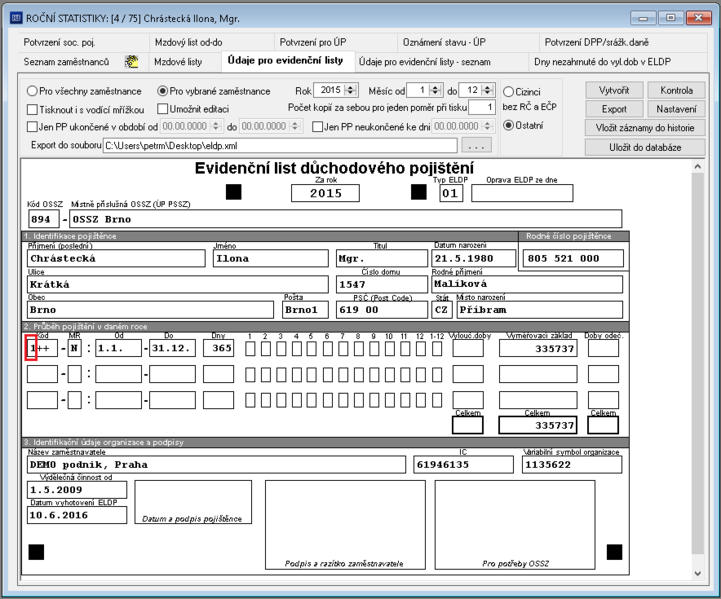
Task: Select the Cizinci bez RČ a EČP radio button
Action: 508,91
